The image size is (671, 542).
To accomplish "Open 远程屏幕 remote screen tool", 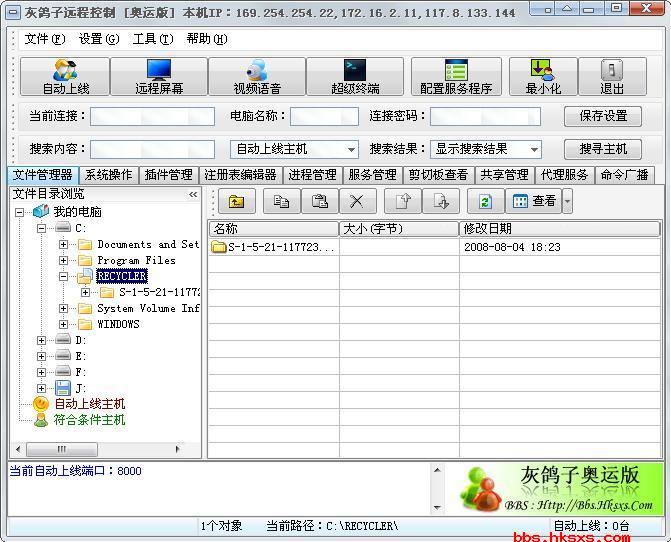I will coord(159,76).
